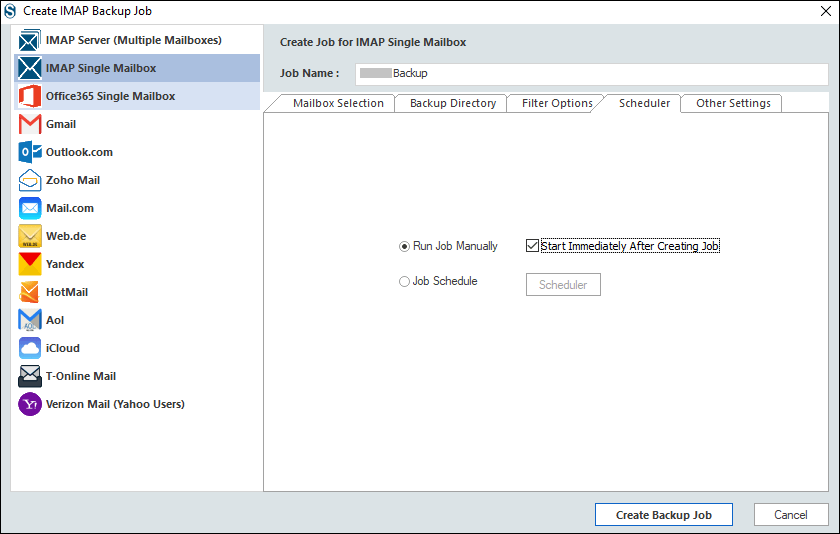Image resolution: width=840 pixels, height=534 pixels.
Task: Switch to the Mailbox Selection tab
Action: pos(338,103)
